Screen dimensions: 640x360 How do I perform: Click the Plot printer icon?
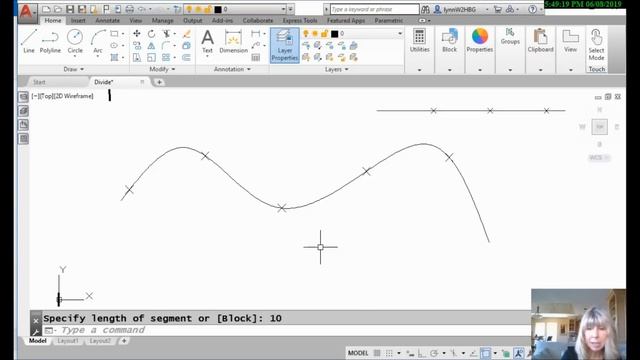pos(129,9)
